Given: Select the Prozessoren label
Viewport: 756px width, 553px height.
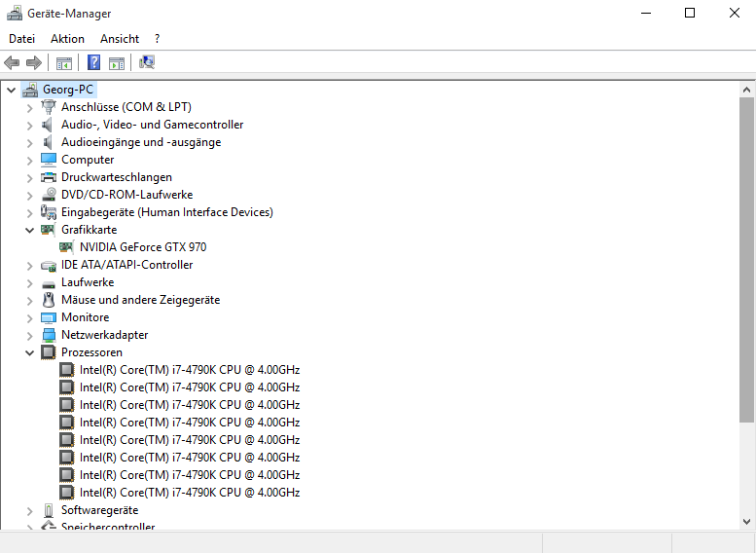Looking at the screenshot, I should pyautogui.click(x=91, y=352).
